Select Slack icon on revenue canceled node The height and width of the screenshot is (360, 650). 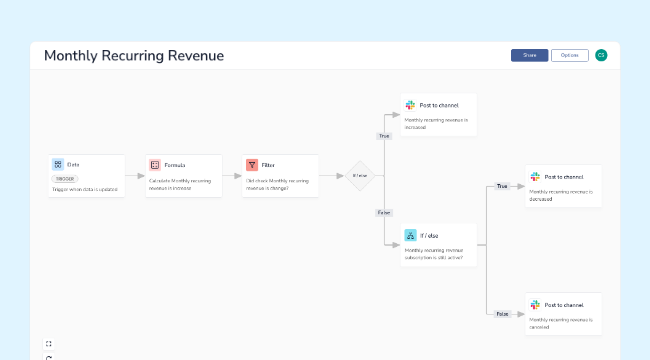pos(535,305)
